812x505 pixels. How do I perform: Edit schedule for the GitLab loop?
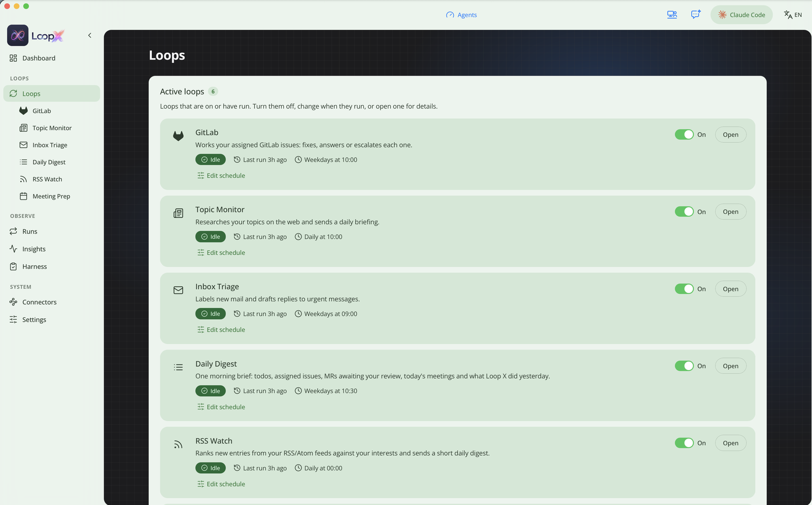coord(221,176)
